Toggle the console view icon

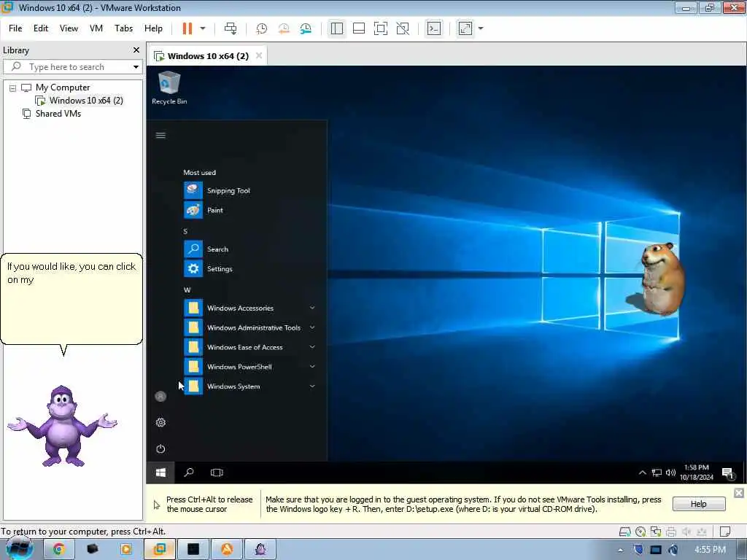433,28
